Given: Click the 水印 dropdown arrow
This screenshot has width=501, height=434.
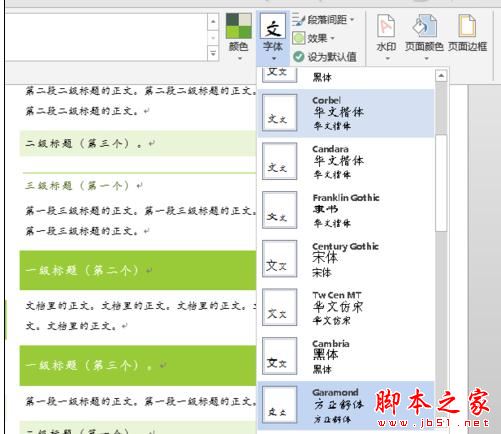Looking at the screenshot, I should pyautogui.click(x=387, y=59).
